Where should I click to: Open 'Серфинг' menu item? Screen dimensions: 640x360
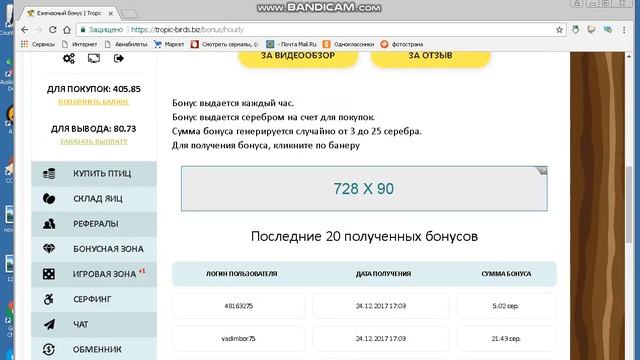point(94,299)
